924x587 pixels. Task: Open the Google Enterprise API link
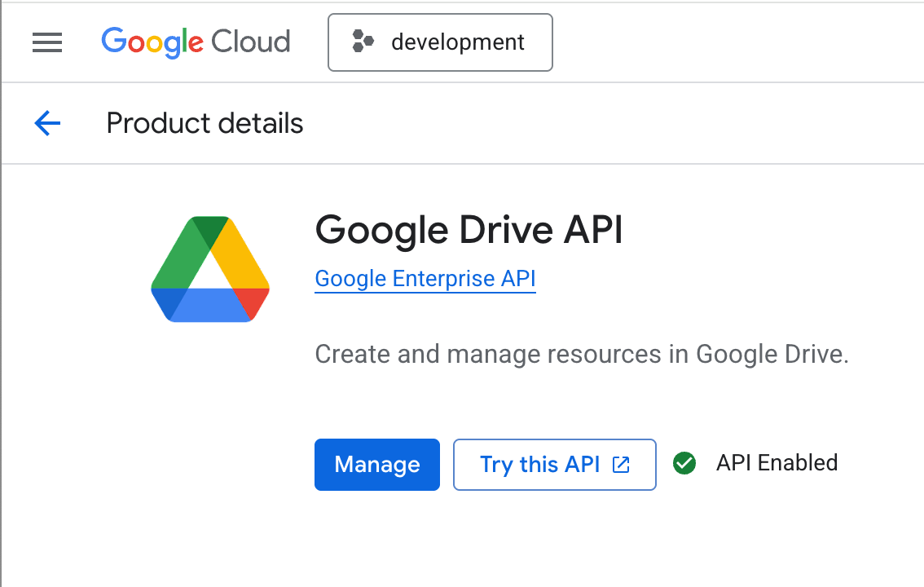point(425,279)
